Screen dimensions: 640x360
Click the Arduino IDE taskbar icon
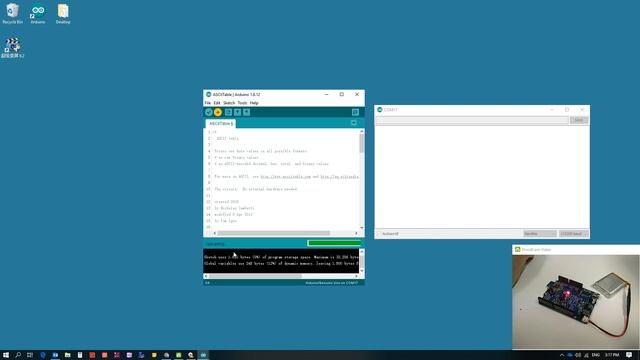point(203,355)
